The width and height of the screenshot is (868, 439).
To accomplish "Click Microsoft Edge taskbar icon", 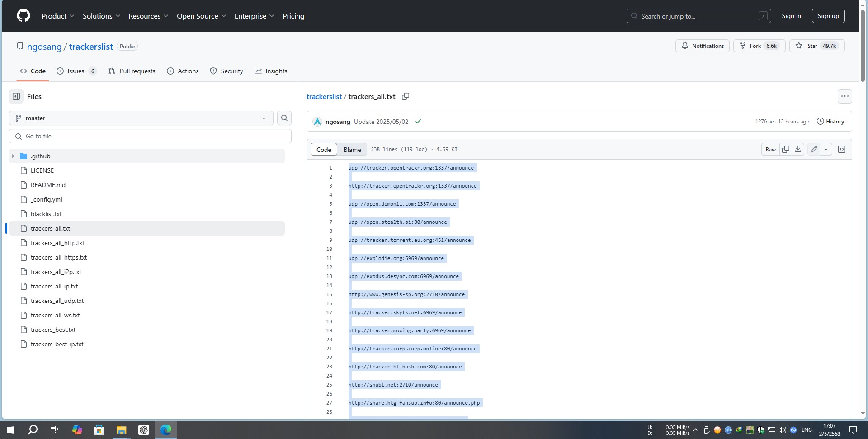I will pos(166,430).
